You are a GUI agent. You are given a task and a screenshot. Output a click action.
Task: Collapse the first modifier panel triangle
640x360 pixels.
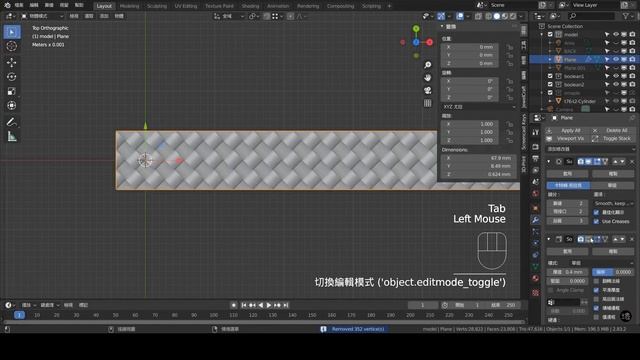click(549, 162)
